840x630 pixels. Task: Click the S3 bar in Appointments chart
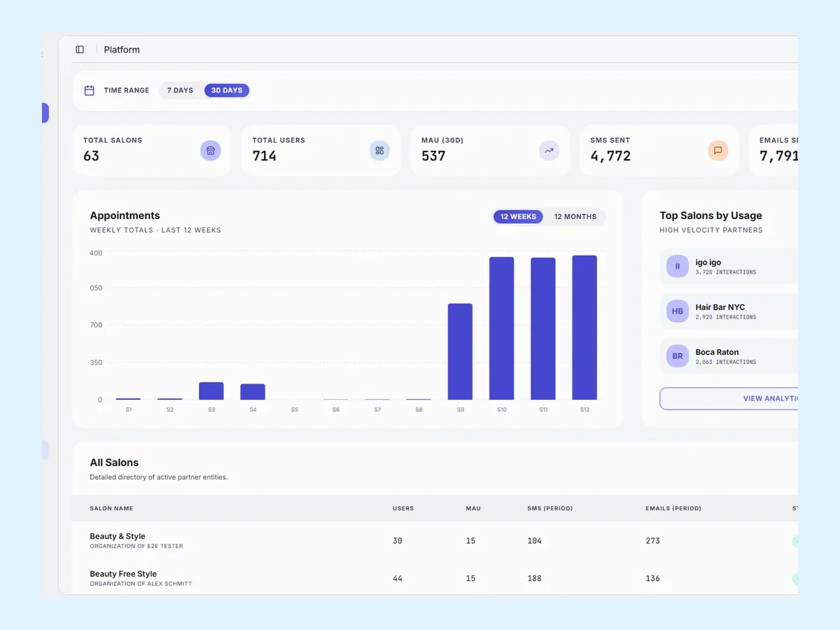(x=211, y=391)
